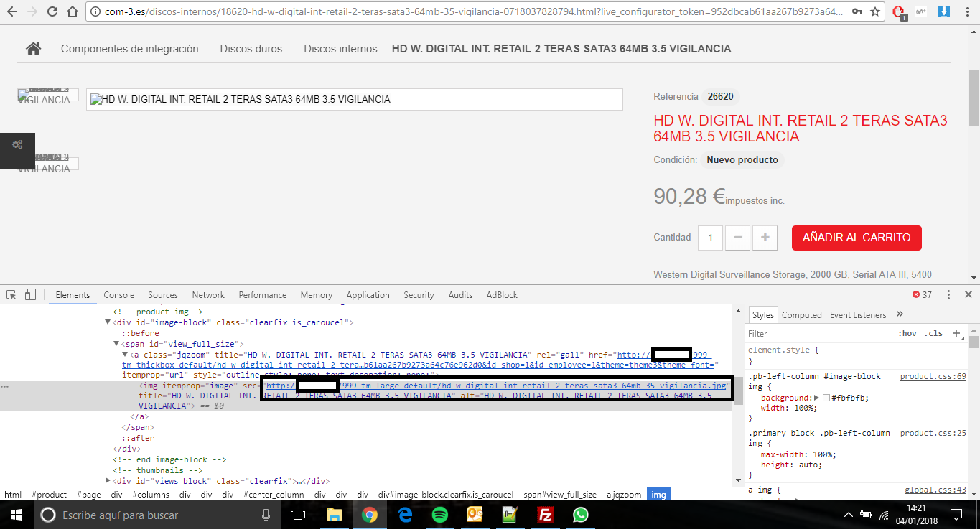Open WhatsApp from the taskbar
The width and height of the screenshot is (980, 532).
click(x=581, y=515)
